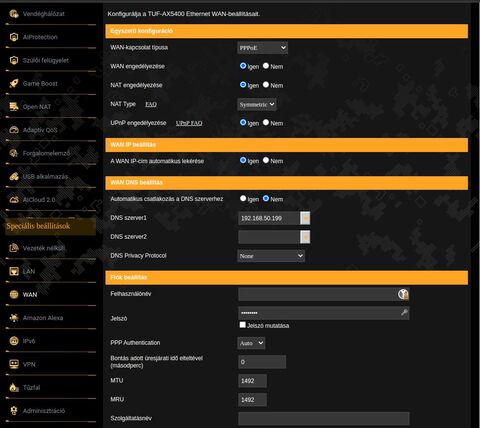Select the Tűzfal menu entry

32,387
